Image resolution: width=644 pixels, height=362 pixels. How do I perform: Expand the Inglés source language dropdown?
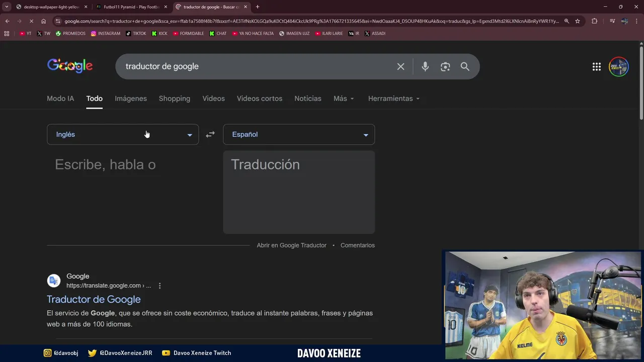123,134
